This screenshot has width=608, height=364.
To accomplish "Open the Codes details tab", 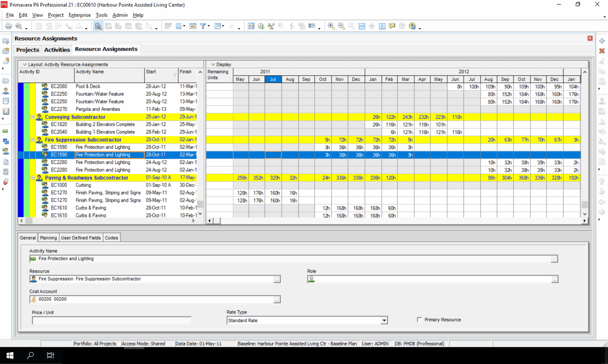I will [x=111, y=238].
